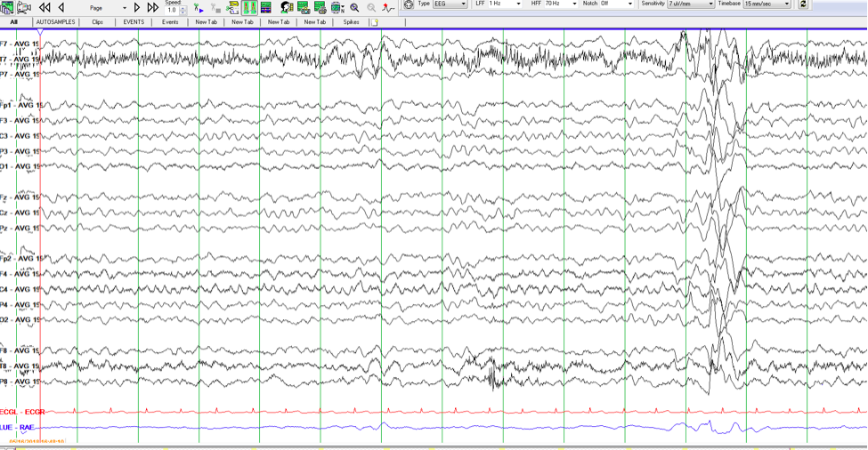Open the Page mode dropdown
868x450 pixels.
123,8
